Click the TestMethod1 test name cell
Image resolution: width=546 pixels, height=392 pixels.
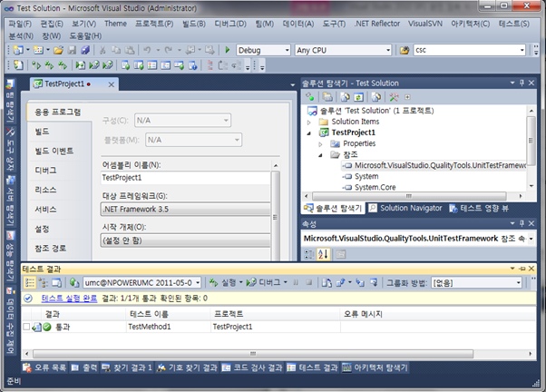coord(168,327)
